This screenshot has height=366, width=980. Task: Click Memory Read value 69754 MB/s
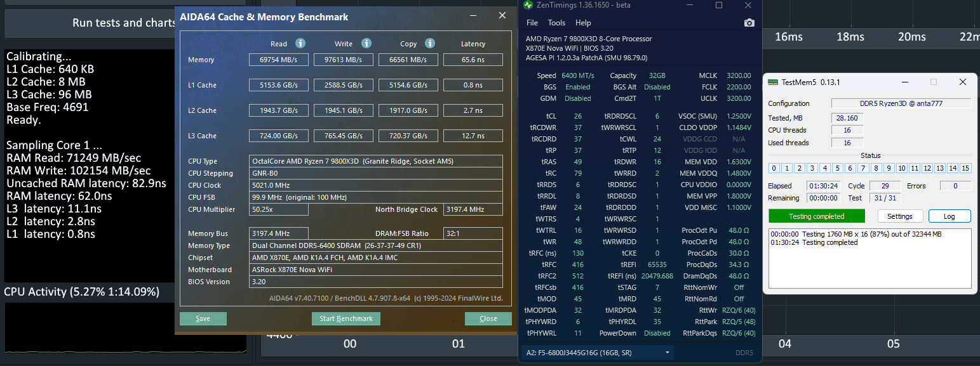(x=280, y=60)
